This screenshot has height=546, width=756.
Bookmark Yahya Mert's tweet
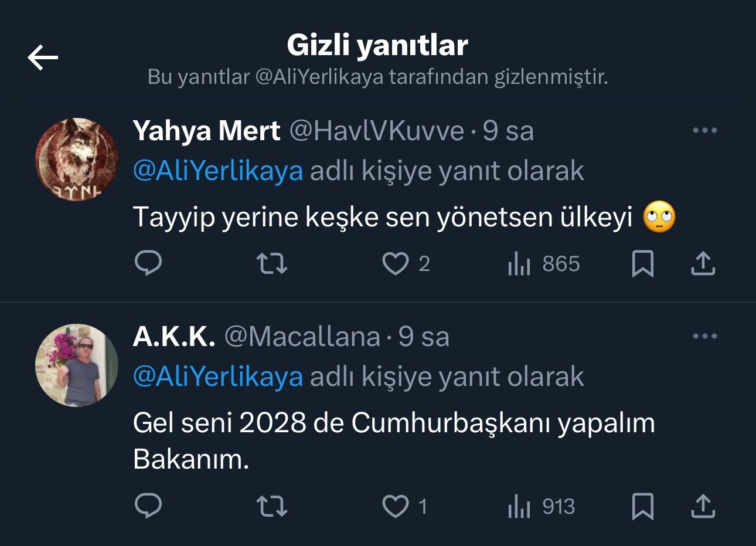pyautogui.click(x=642, y=263)
